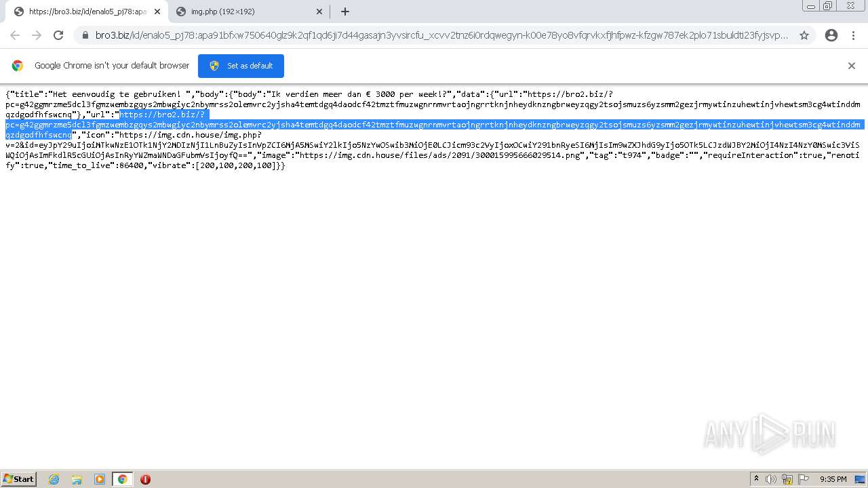Click the red stop-sign taskbar icon

tap(145, 479)
